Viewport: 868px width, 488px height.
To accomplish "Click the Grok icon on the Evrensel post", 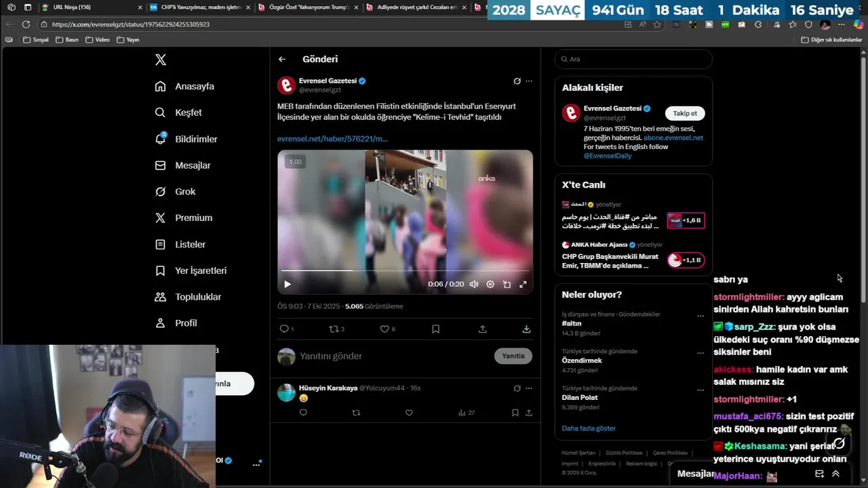I will pos(517,81).
